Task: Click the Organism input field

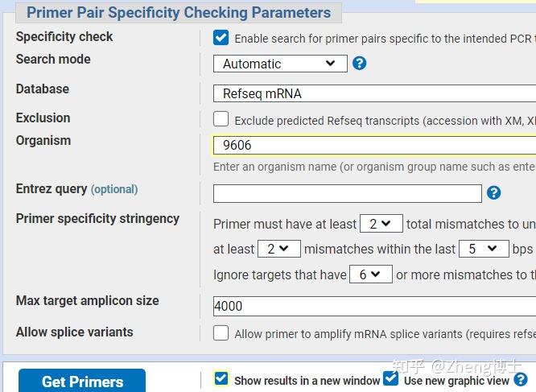Action: coord(374,146)
